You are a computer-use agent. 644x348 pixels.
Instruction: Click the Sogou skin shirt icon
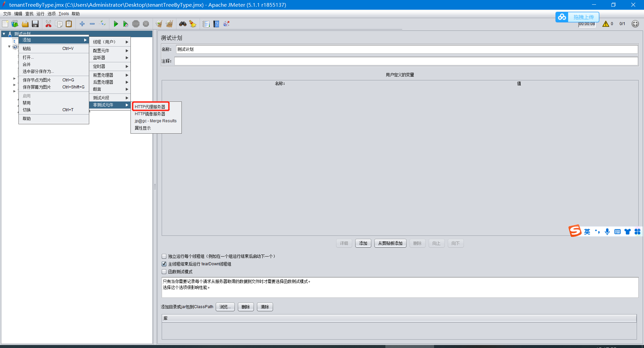point(628,231)
